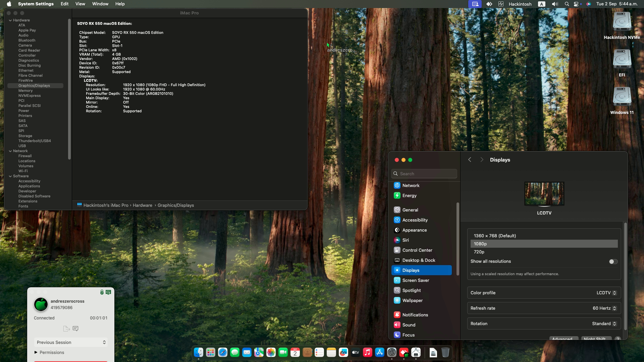Open the EFI volume on desktop
The height and width of the screenshot is (362, 644).
622,63
